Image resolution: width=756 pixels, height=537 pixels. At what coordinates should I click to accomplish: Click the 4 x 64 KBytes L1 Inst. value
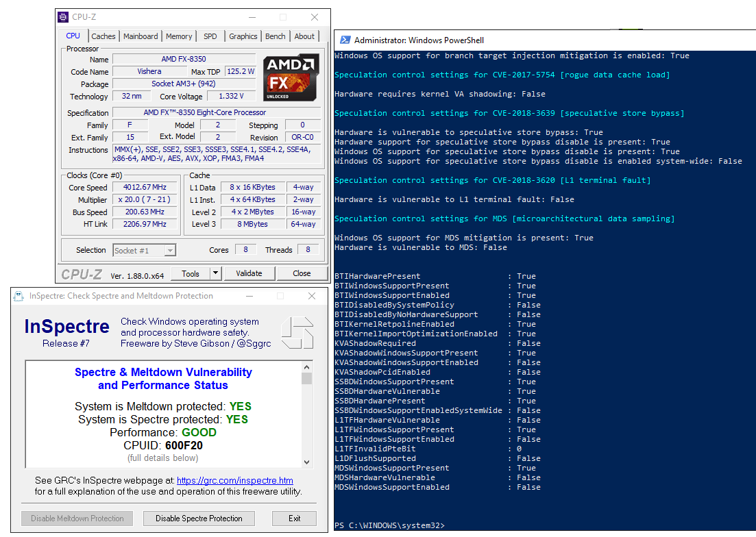253,199
